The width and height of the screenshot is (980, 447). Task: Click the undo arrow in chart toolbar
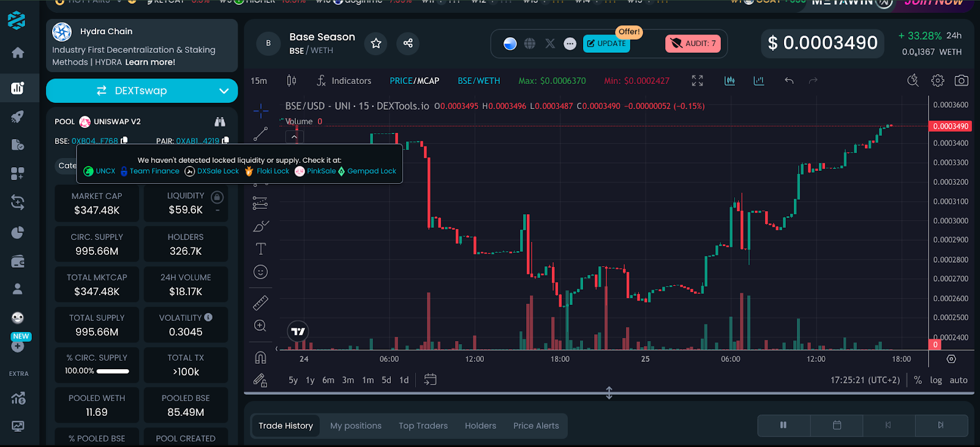[x=789, y=81]
